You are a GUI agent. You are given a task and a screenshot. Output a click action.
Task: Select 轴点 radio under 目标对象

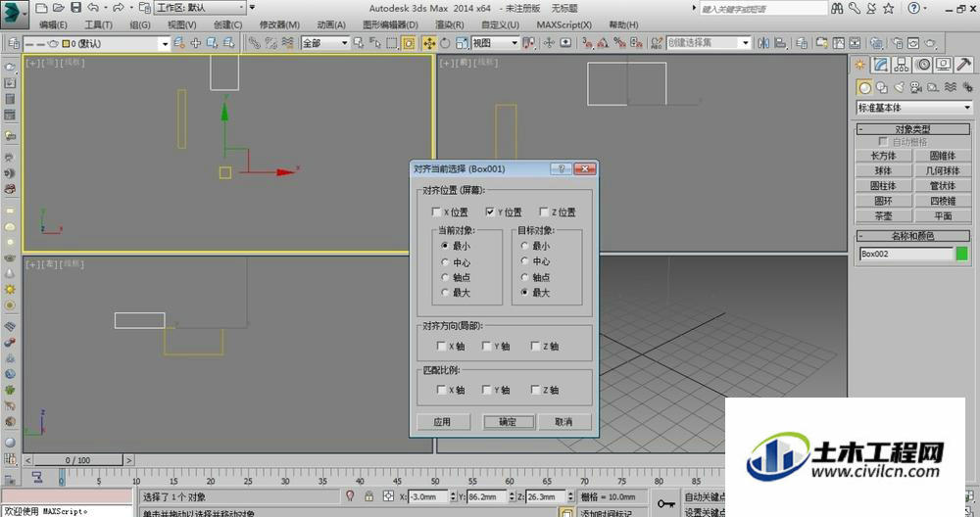[524, 277]
